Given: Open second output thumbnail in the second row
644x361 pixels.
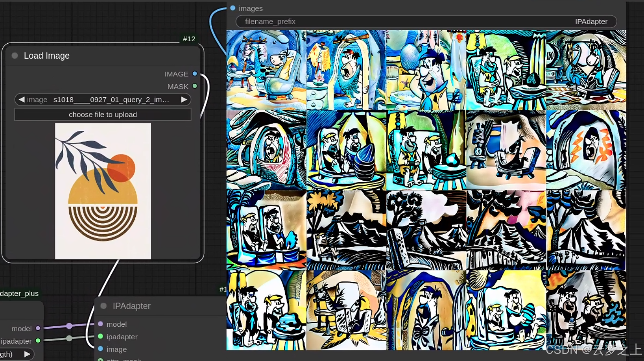Looking at the screenshot, I should (x=346, y=150).
